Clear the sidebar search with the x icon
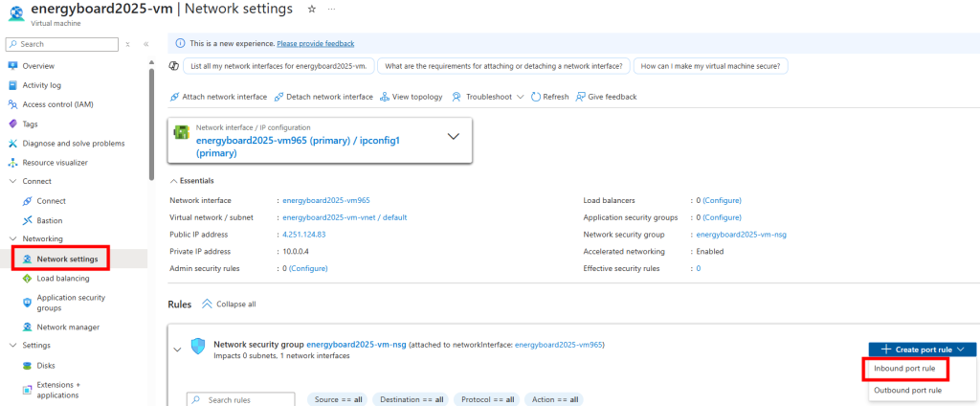 tap(127, 44)
